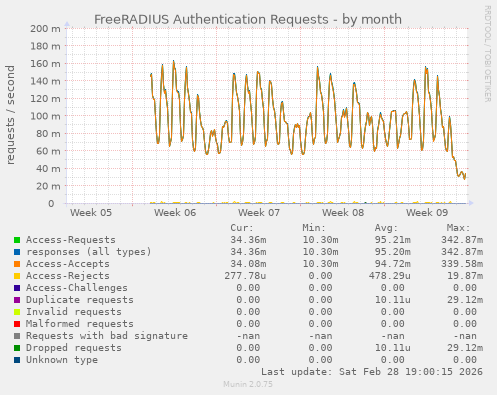Viewport: 497px width, 395px height.
Task: Click Access-Accepts max value 339.58m
Action: pos(462,264)
